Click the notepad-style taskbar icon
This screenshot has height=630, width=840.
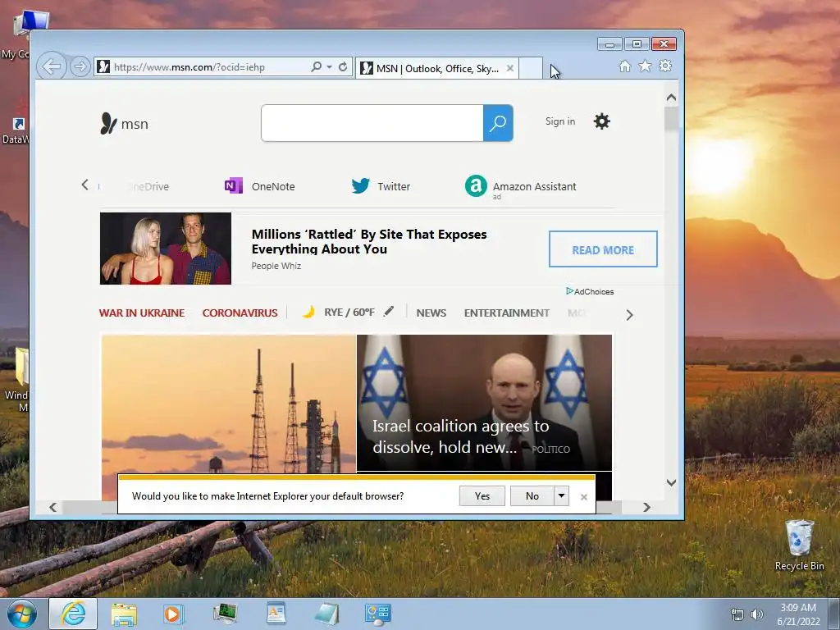(x=326, y=614)
